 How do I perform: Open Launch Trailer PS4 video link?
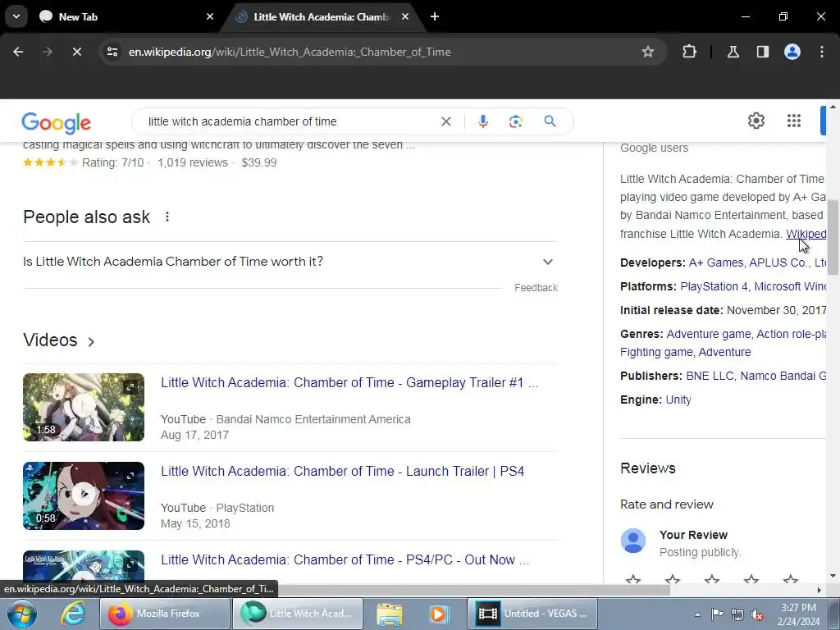coord(342,471)
